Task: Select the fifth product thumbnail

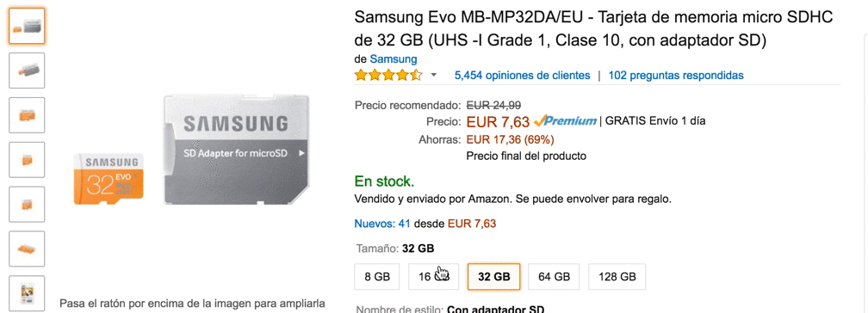Action: click(x=27, y=204)
